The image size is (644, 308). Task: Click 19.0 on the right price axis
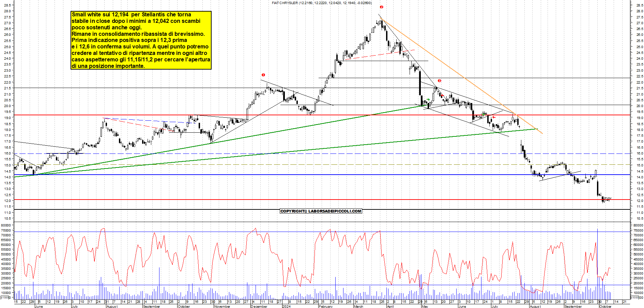pos(639,118)
